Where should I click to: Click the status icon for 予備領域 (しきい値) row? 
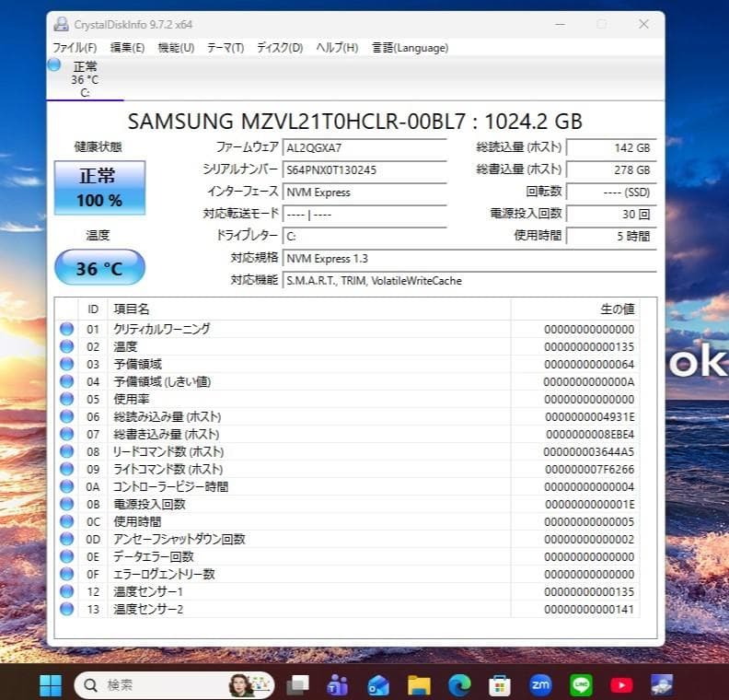tap(67, 381)
